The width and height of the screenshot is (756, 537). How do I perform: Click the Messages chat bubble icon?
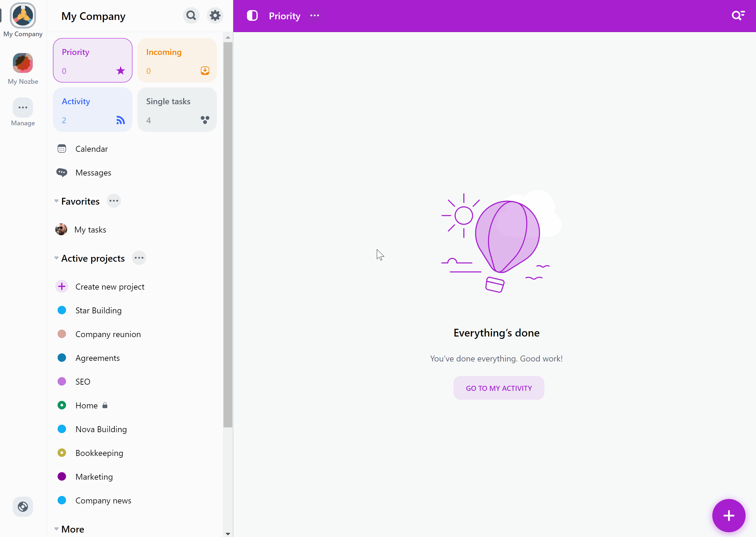(62, 172)
